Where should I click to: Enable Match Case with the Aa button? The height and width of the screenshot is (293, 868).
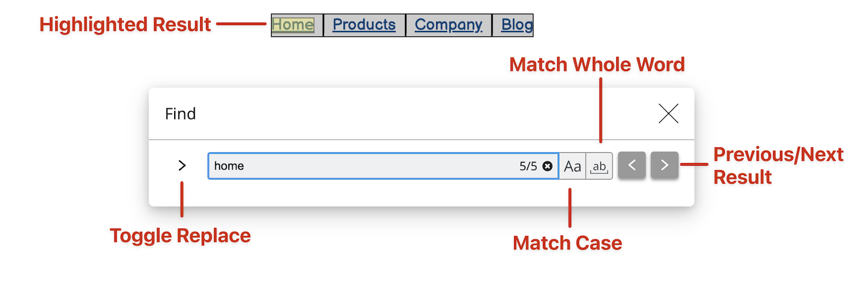point(572,166)
